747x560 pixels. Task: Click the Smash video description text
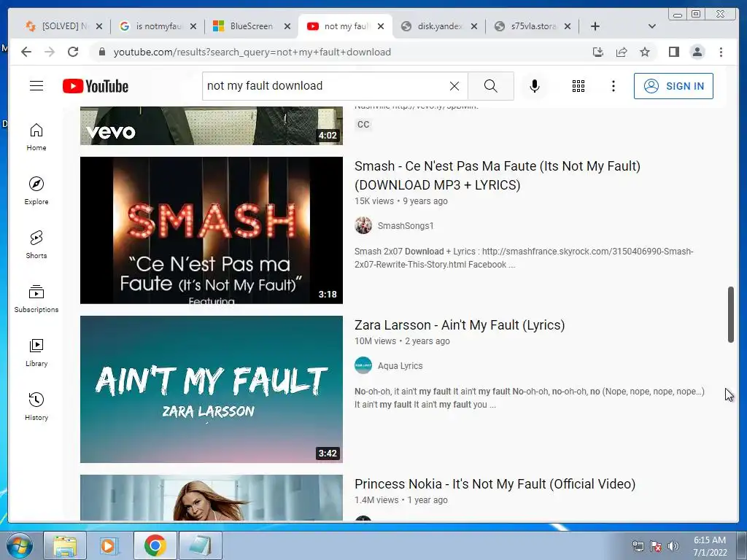click(x=524, y=257)
